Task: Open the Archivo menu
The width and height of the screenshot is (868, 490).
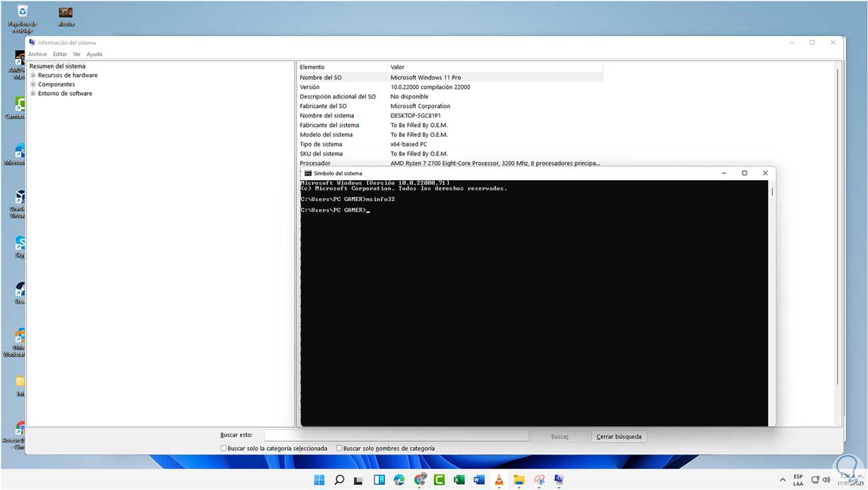Action: click(x=37, y=54)
